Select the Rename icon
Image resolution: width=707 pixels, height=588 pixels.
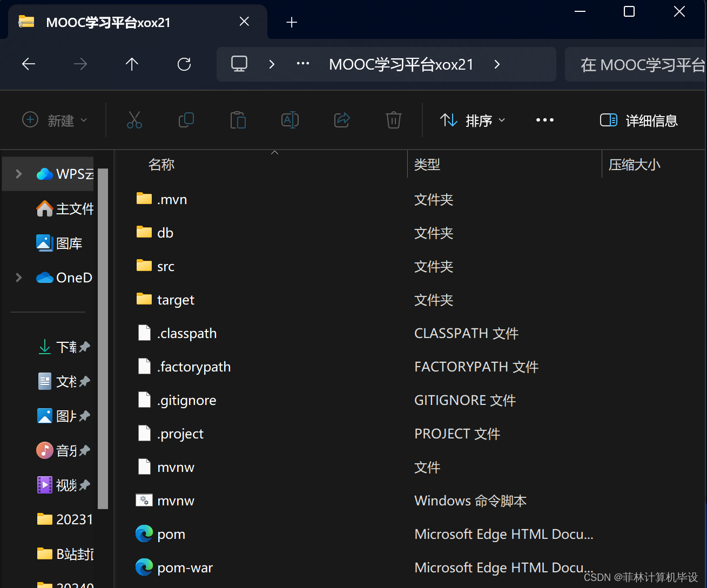(290, 120)
